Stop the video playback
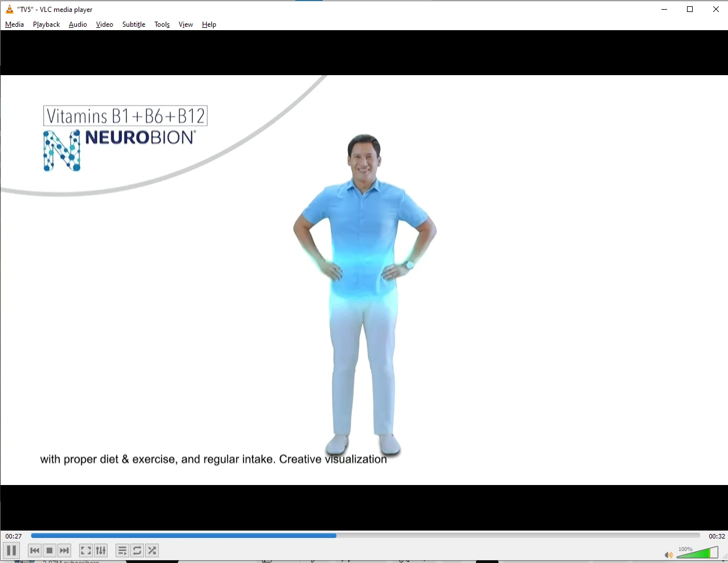 click(x=50, y=550)
